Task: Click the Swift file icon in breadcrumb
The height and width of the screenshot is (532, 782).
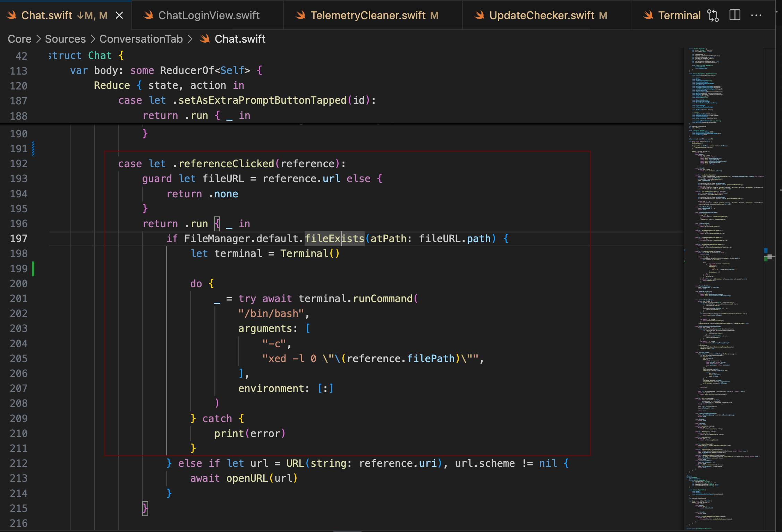Action: [x=205, y=39]
